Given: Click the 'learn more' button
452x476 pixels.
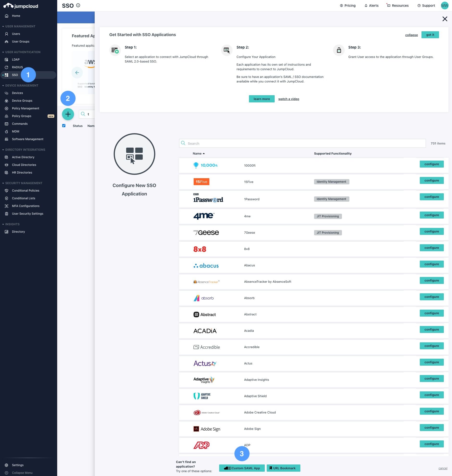Looking at the screenshot, I should tap(261, 99).
